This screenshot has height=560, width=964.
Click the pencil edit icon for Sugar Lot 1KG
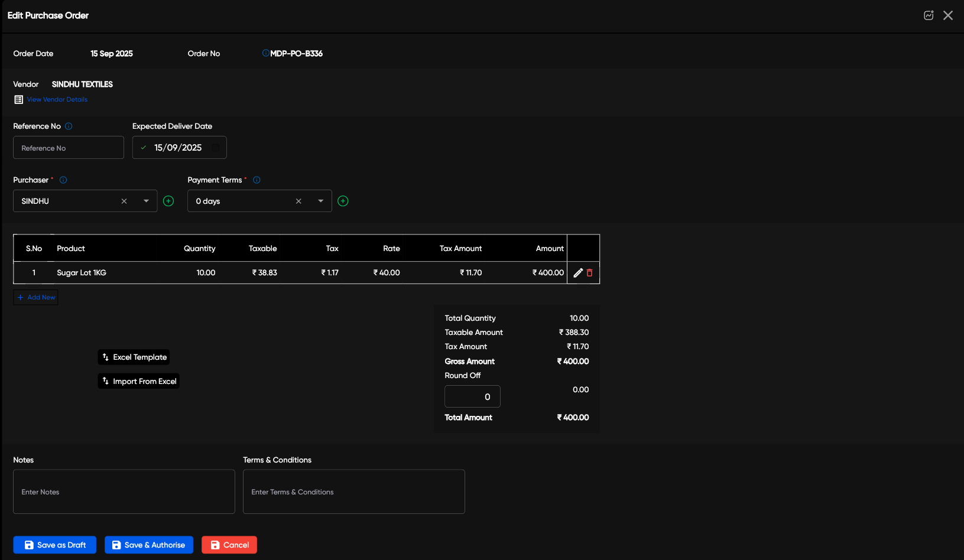(x=578, y=273)
